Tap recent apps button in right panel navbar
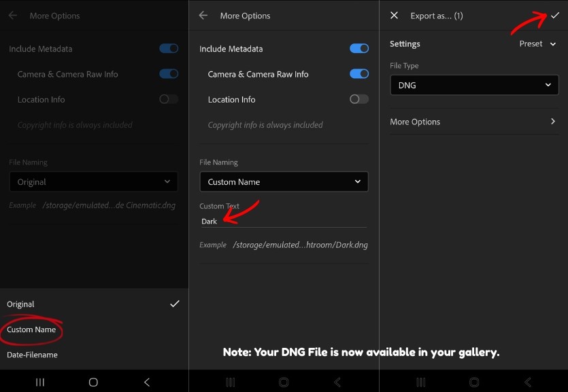The width and height of the screenshot is (568, 392). coord(420,382)
